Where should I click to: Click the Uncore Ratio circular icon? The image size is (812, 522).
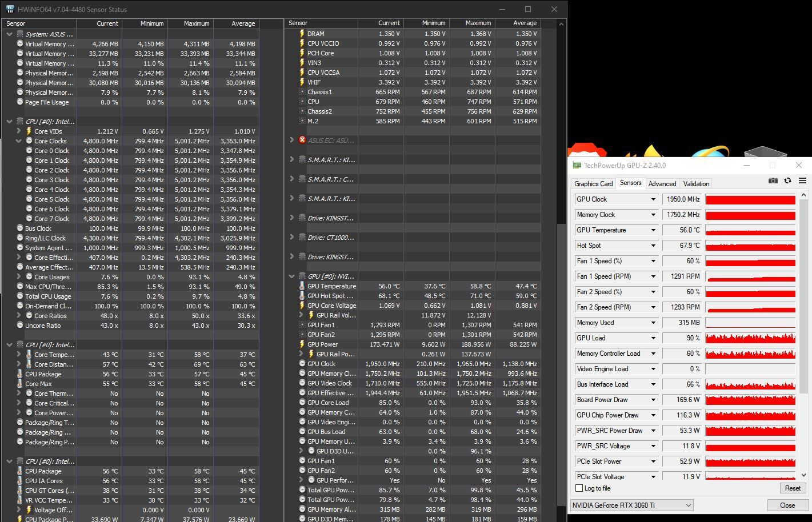pos(20,326)
